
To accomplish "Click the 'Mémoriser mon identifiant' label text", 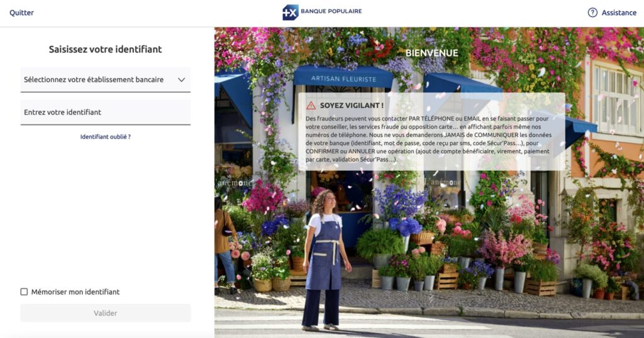I will (75, 292).
